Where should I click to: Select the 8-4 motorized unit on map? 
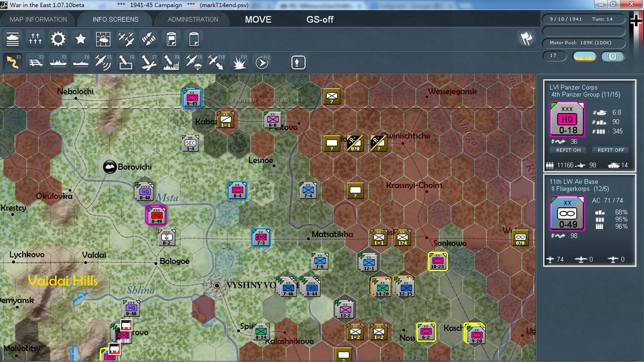click(x=238, y=191)
